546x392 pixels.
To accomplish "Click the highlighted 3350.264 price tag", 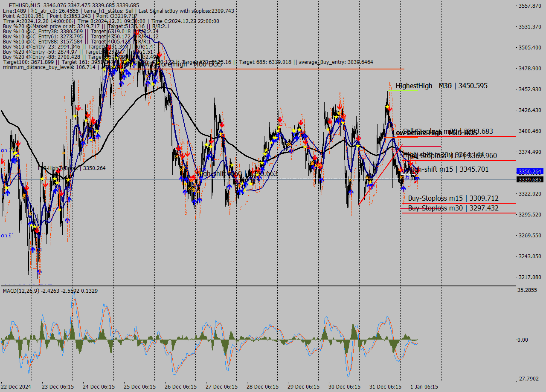I will tap(530, 171).
